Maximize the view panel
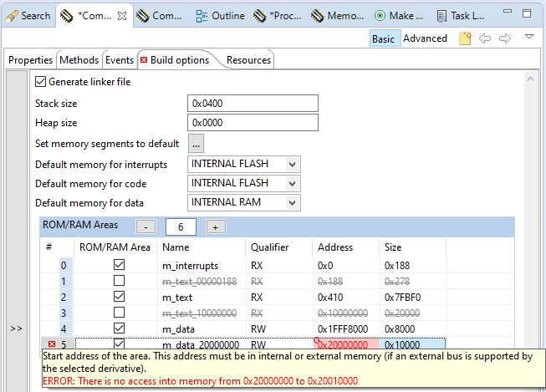Viewport: 546px width, 392px height. 527,13
